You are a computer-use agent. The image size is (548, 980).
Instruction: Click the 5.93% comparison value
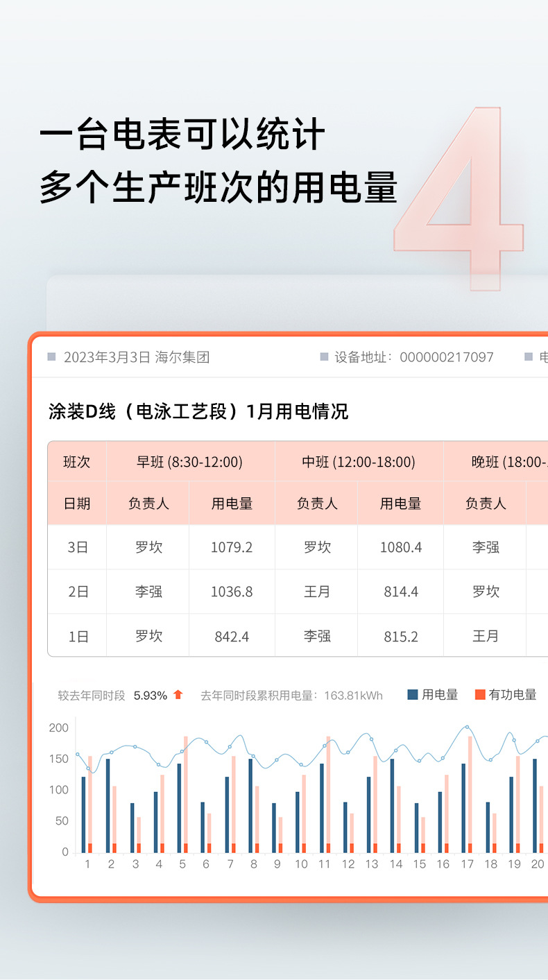click(151, 695)
